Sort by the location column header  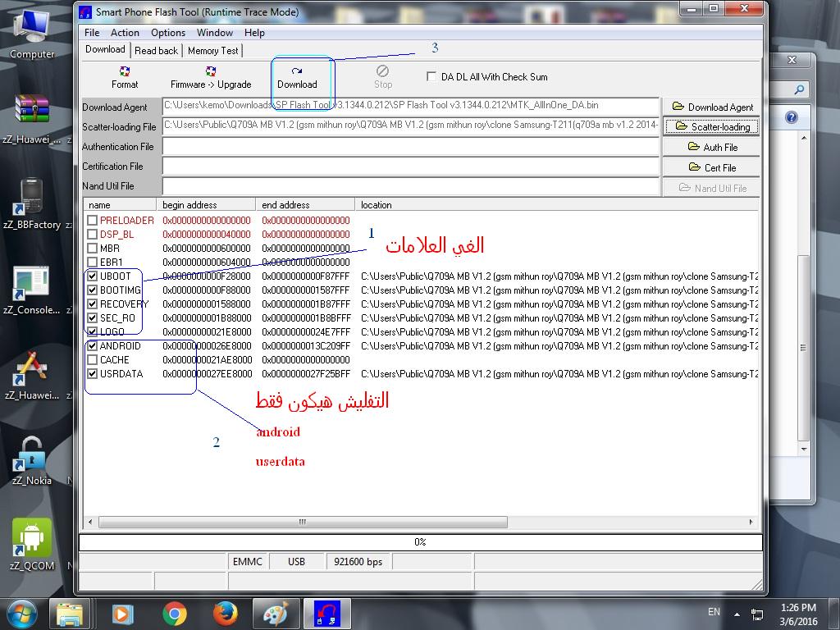pos(557,204)
